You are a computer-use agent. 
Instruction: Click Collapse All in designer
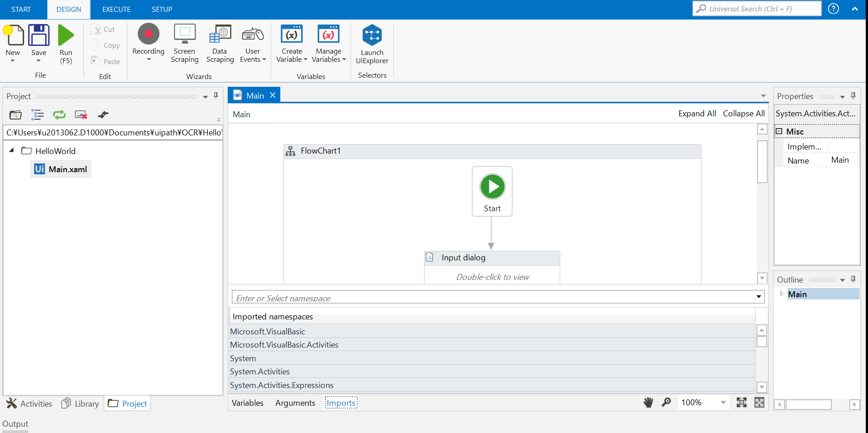[744, 114]
